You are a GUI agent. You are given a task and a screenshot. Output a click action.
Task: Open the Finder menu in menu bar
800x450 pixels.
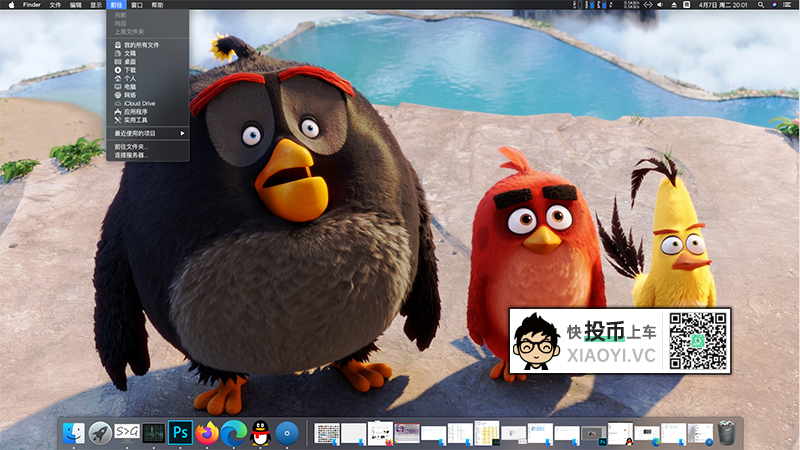(x=32, y=5)
